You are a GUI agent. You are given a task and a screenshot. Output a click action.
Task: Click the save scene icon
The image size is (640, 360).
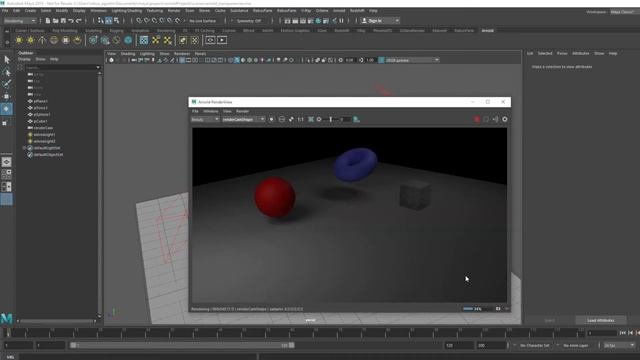click(x=63, y=21)
